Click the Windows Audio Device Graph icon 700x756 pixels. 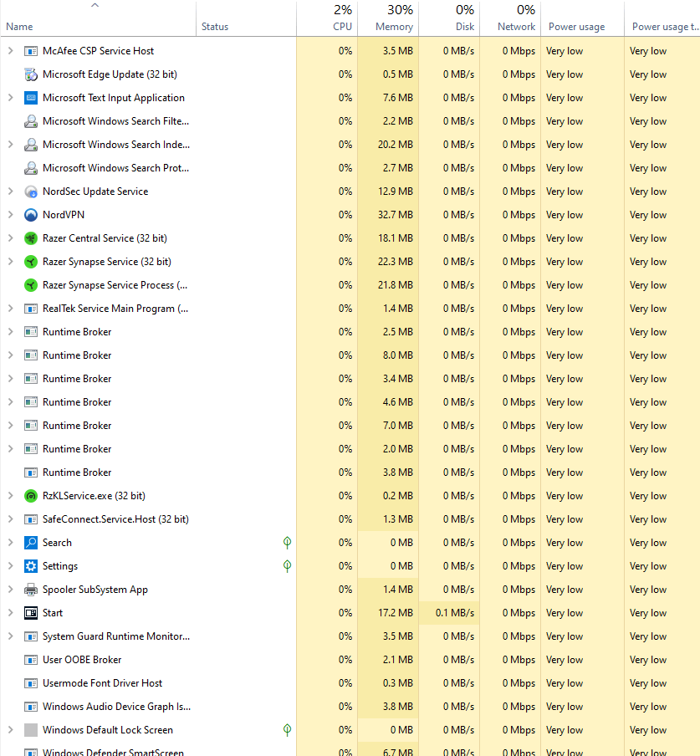click(x=31, y=707)
